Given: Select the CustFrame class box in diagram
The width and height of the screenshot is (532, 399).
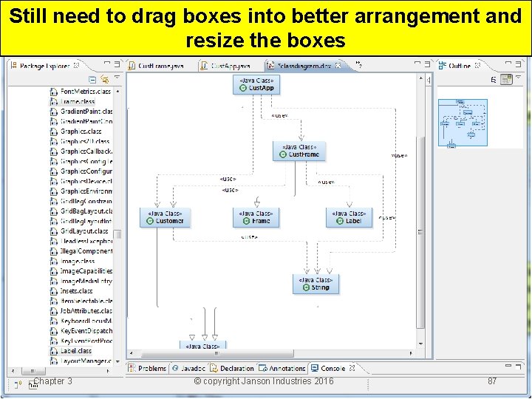Looking at the screenshot, I should pos(299,151).
